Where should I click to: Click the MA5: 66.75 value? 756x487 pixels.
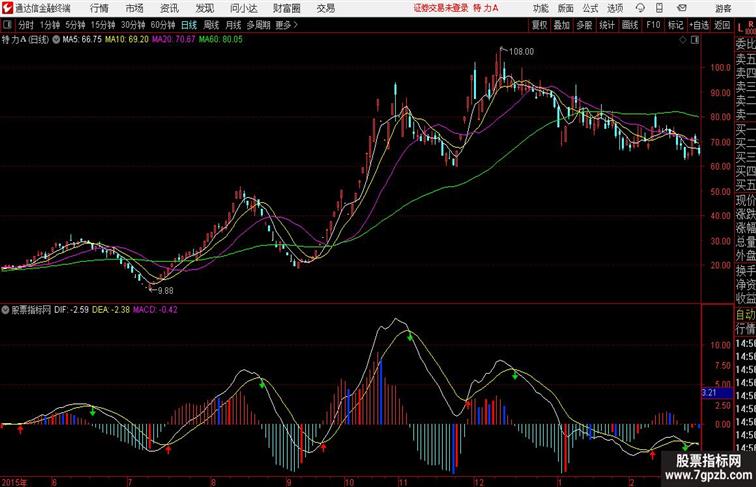tap(82, 40)
